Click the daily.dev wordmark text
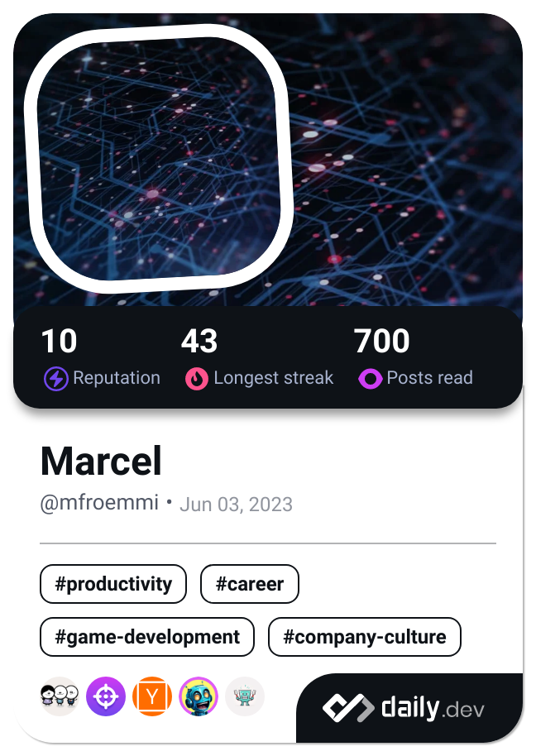This screenshot has height=756, width=536. coord(431,708)
